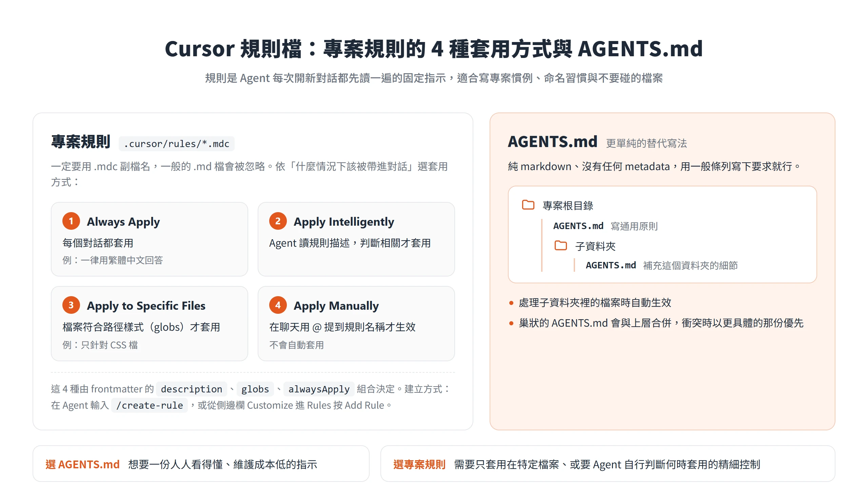Screen dimensions: 868x490
Task: Click AGENTS.md next to 寫通用原則
Action: coord(578,226)
